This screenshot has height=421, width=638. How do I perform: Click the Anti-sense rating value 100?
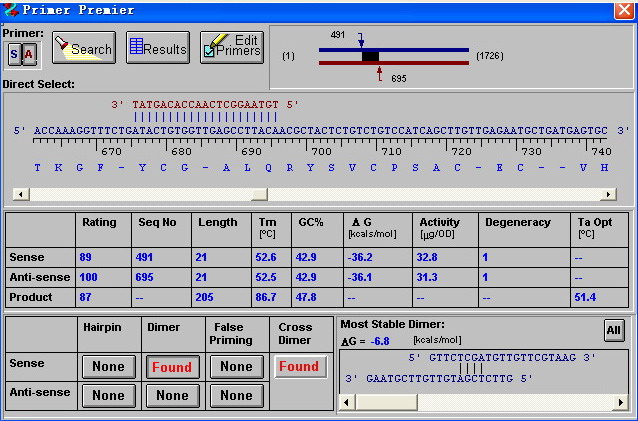(88, 277)
